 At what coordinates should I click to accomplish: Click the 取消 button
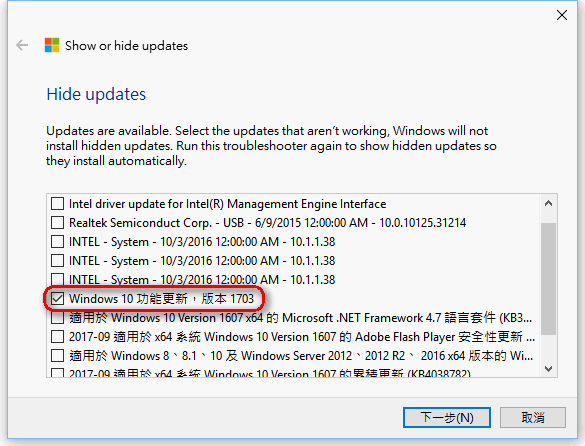pyautogui.click(x=533, y=417)
